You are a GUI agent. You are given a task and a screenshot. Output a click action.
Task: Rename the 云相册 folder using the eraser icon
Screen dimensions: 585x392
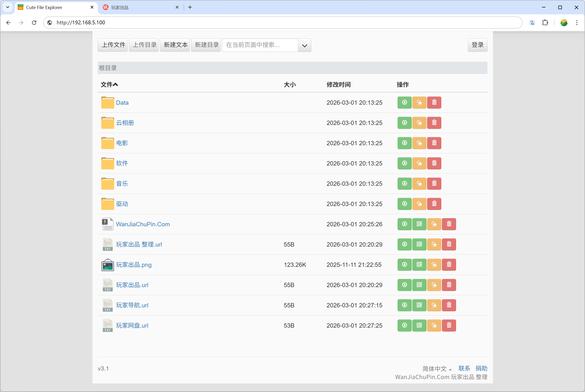(419, 123)
